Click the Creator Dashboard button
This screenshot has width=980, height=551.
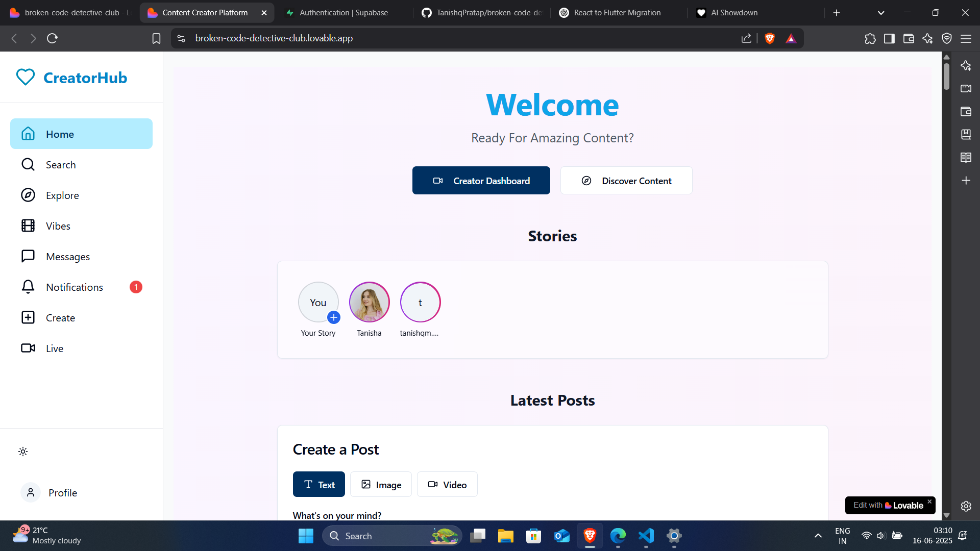pos(481,180)
